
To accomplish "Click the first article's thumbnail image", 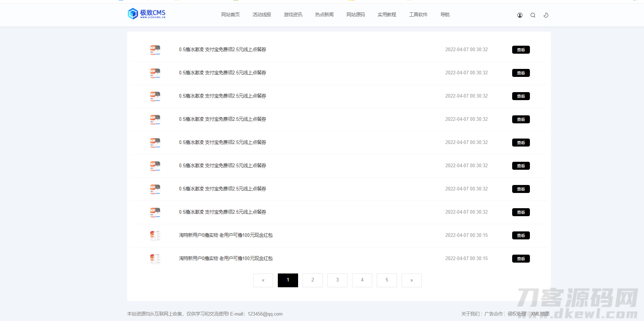I will coord(155,50).
